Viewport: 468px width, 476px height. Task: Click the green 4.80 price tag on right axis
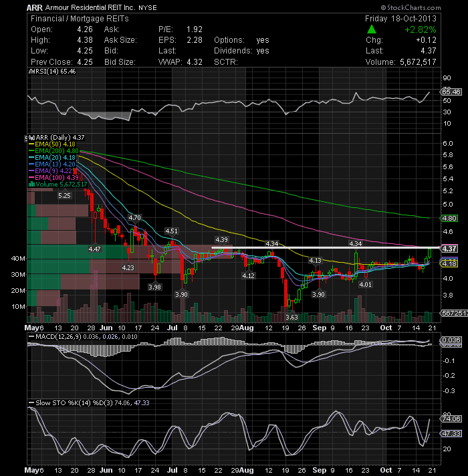(x=449, y=218)
